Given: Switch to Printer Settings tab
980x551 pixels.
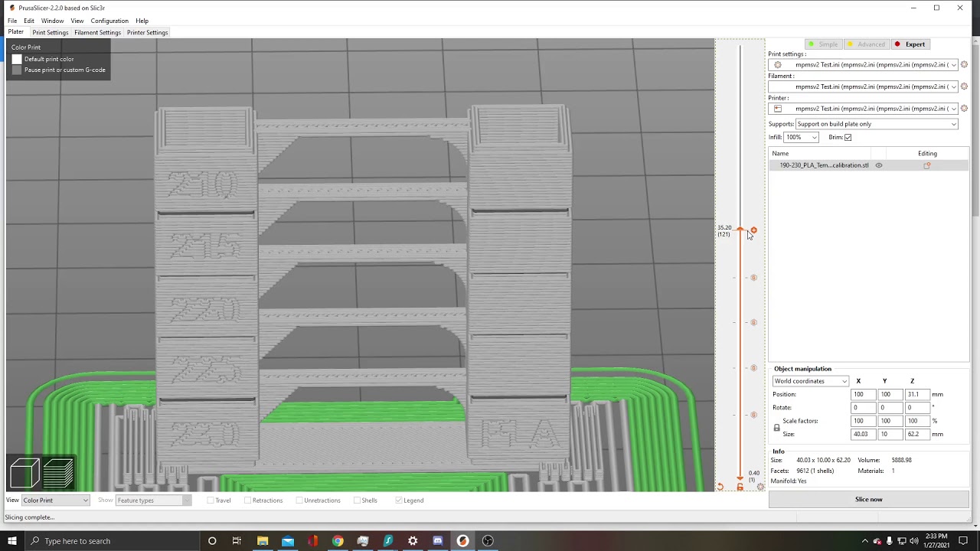Looking at the screenshot, I should pos(147,32).
